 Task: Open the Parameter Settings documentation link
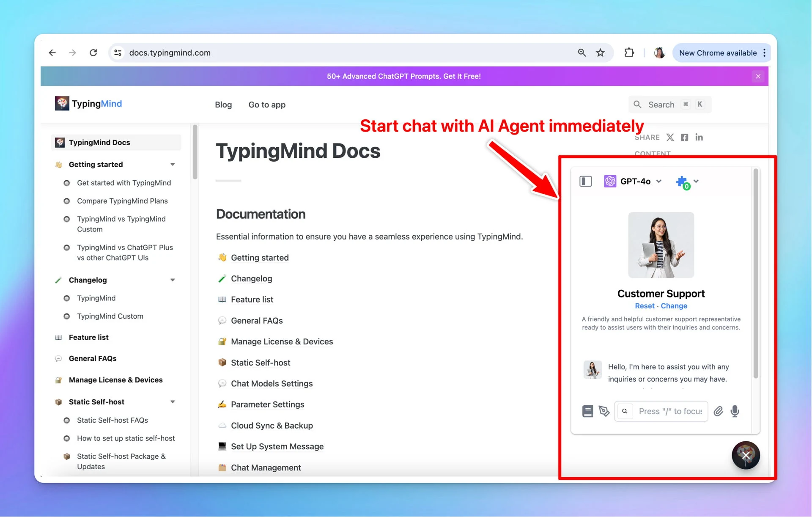(x=267, y=404)
